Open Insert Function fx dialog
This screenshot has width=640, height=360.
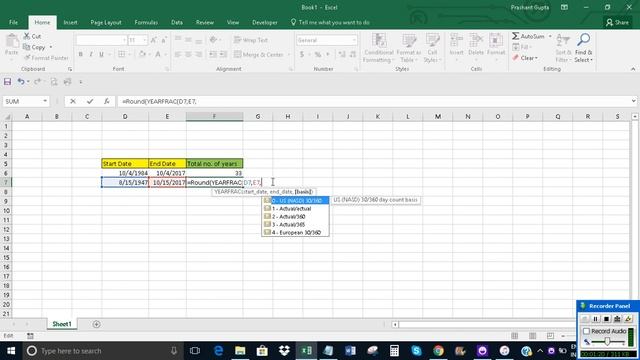click(x=107, y=101)
